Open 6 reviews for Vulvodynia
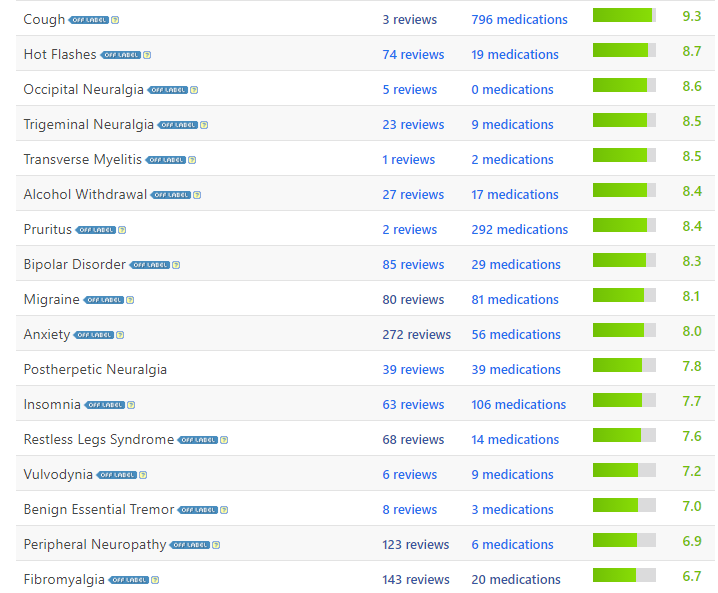The width and height of the screenshot is (718, 593). 409,475
